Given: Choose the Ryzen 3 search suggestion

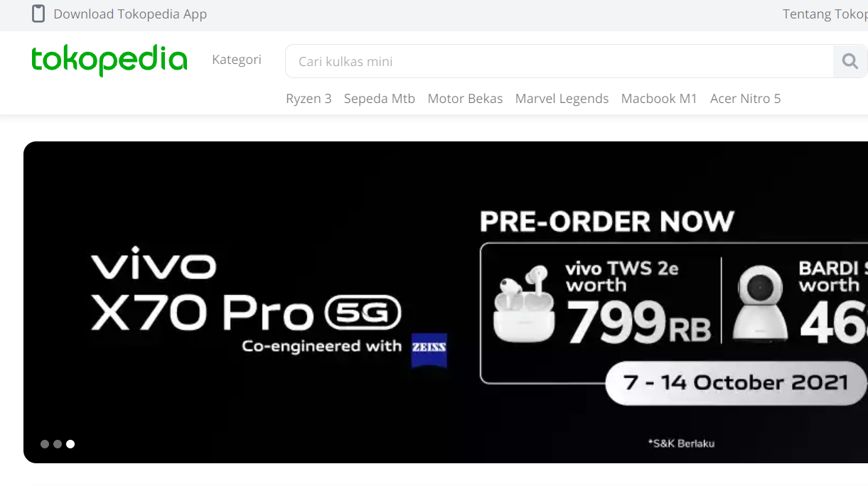Looking at the screenshot, I should click(x=309, y=99).
